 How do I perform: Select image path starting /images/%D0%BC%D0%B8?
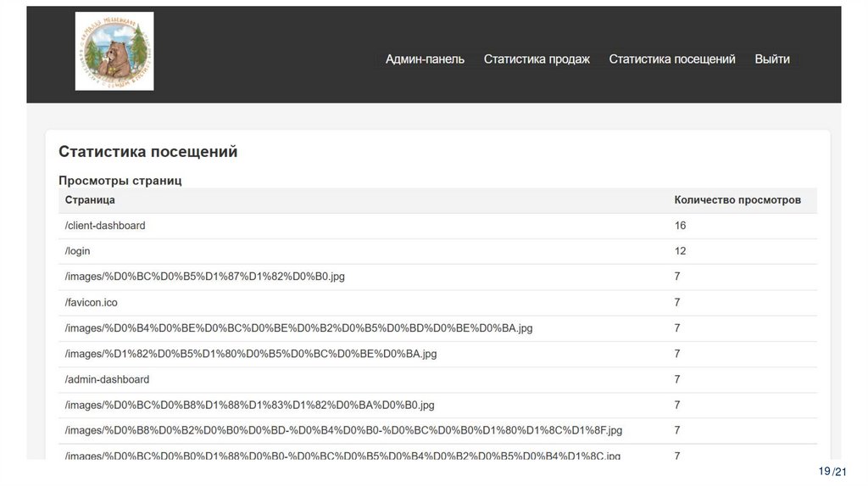pos(250,405)
